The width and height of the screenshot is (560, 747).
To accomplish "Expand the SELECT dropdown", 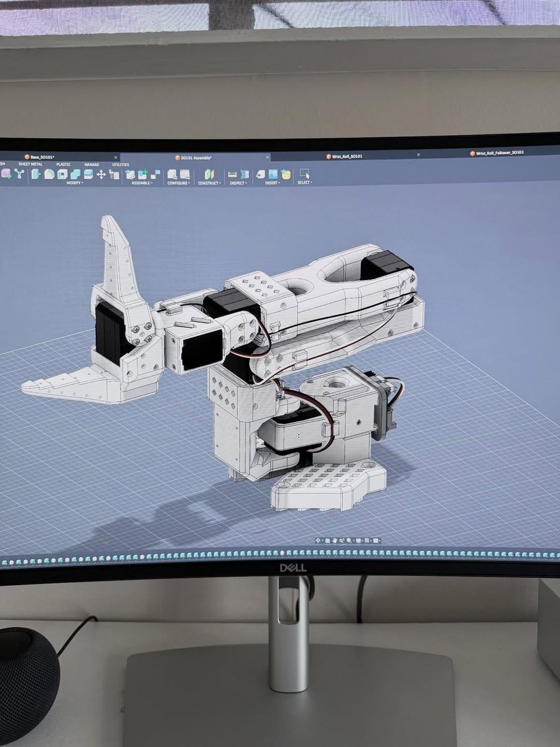I will [305, 183].
